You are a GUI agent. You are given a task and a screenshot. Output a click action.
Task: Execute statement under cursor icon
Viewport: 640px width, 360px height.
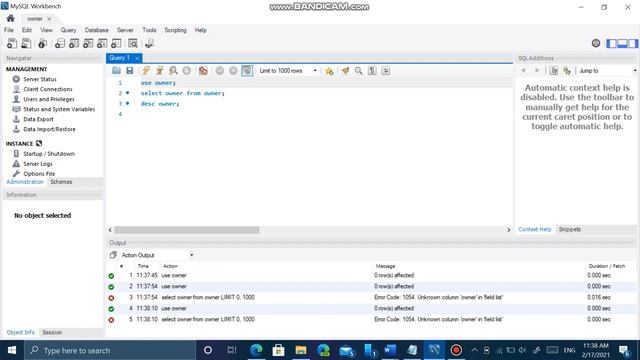(x=160, y=71)
